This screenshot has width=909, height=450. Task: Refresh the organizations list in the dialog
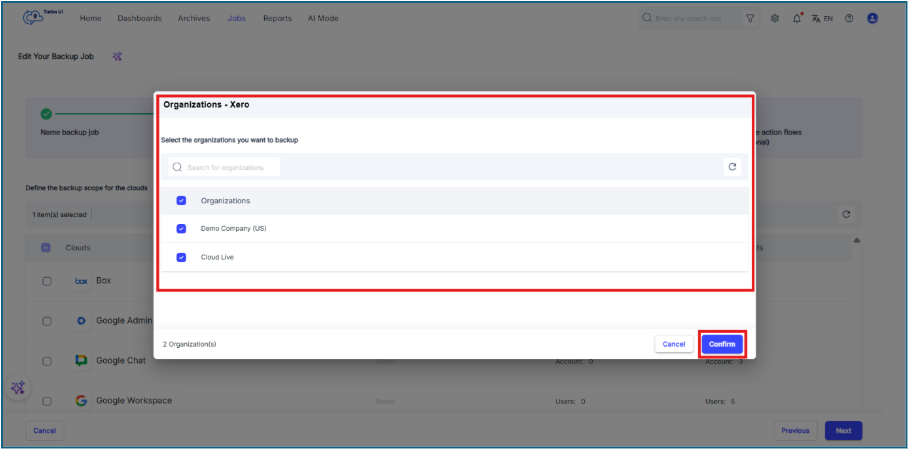point(732,167)
